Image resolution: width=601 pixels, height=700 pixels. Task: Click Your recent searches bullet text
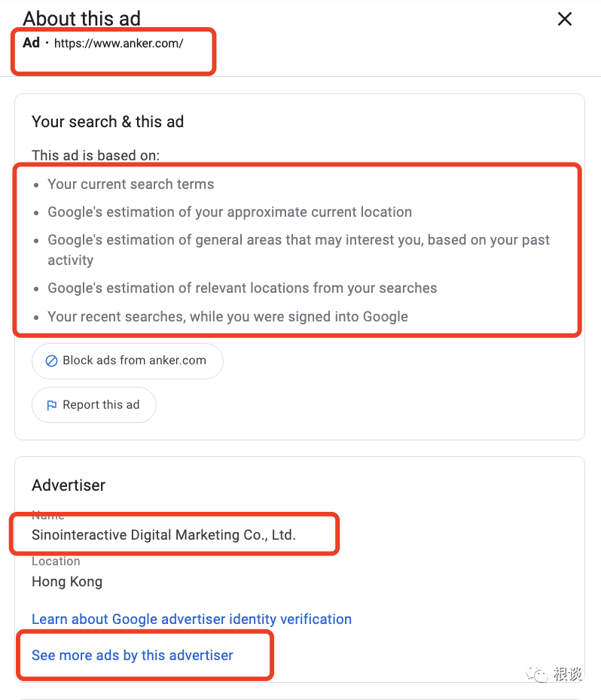coord(228,317)
